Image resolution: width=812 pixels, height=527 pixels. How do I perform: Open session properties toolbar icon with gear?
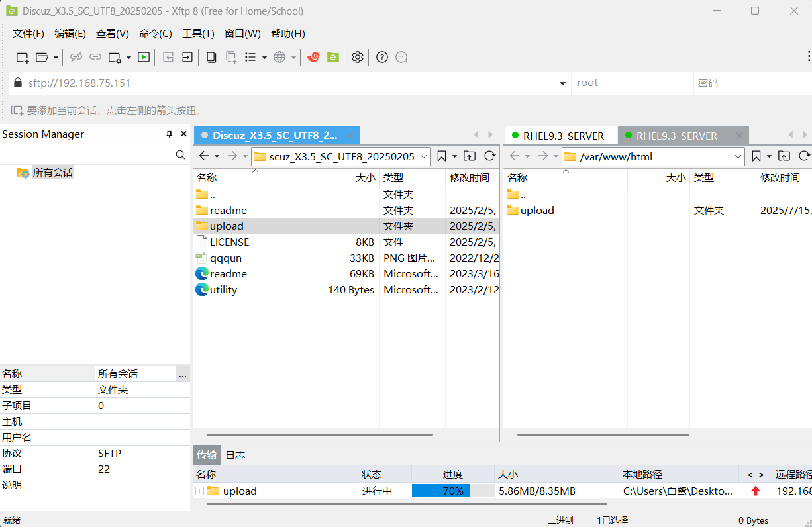(115, 58)
